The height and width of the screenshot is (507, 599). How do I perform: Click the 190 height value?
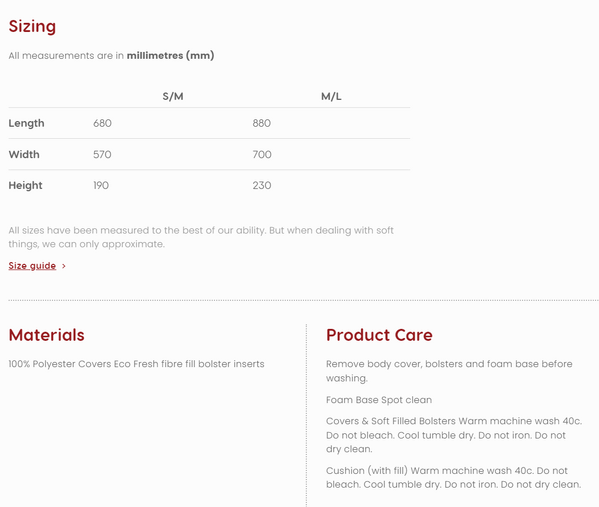point(101,185)
